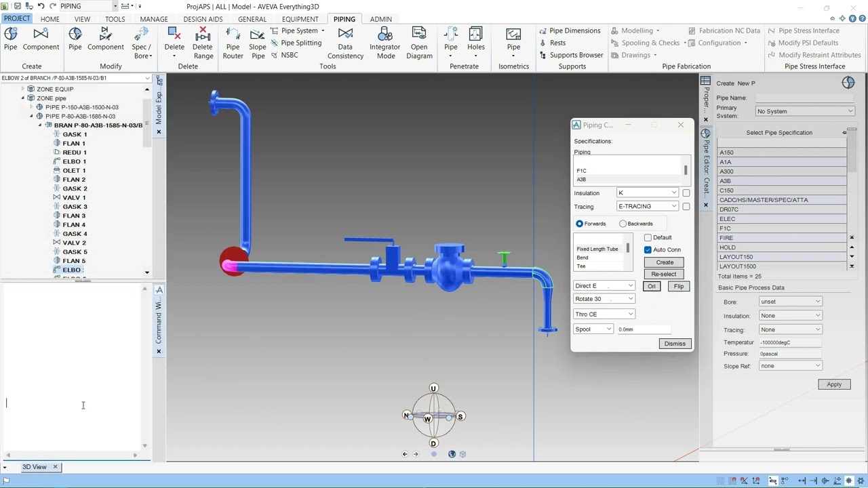Tick the checkbox beside Tracing E-TRACING dropdown
This screenshot has height=488, width=868.
[686, 207]
